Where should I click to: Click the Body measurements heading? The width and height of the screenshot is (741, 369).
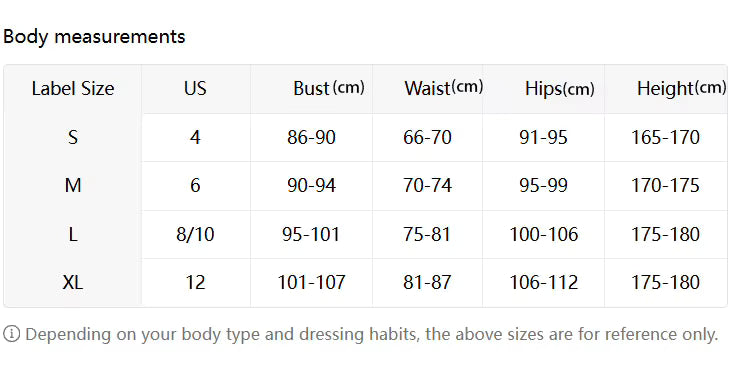pos(94,37)
